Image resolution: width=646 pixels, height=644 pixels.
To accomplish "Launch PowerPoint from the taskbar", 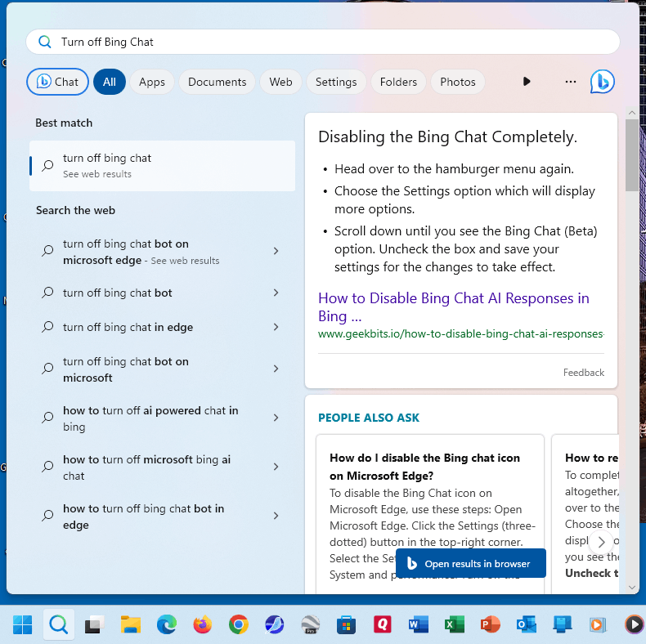I will coord(491,625).
